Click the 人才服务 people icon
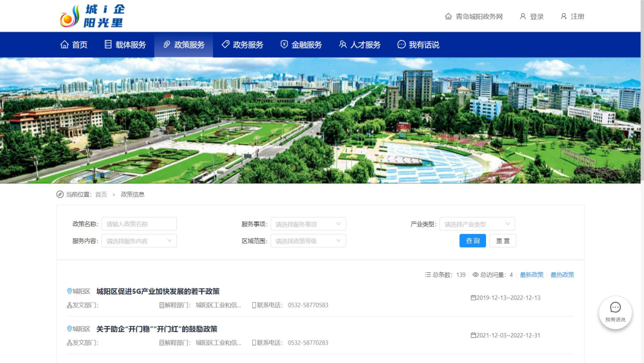 (x=343, y=45)
